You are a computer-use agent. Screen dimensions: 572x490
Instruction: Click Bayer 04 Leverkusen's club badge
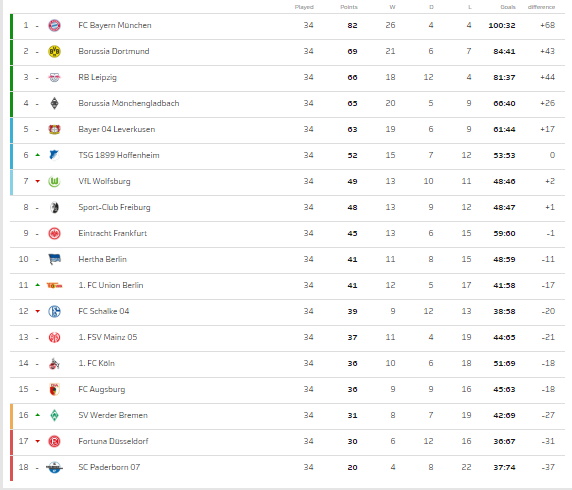tap(54, 130)
